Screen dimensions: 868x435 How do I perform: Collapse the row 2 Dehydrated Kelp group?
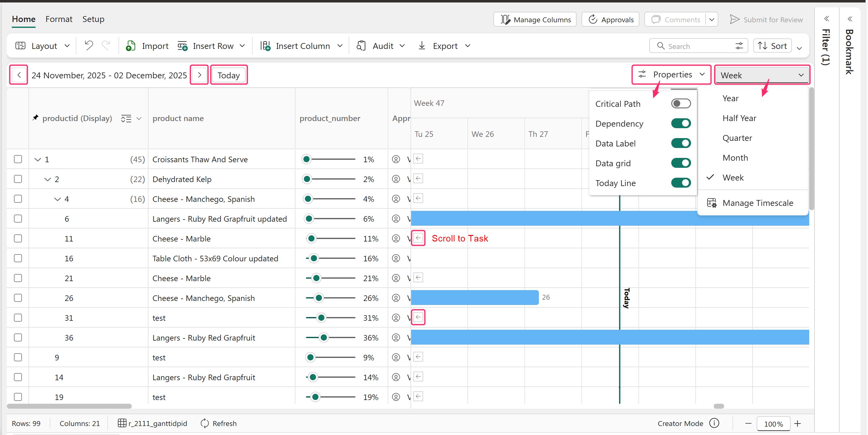pos(48,179)
